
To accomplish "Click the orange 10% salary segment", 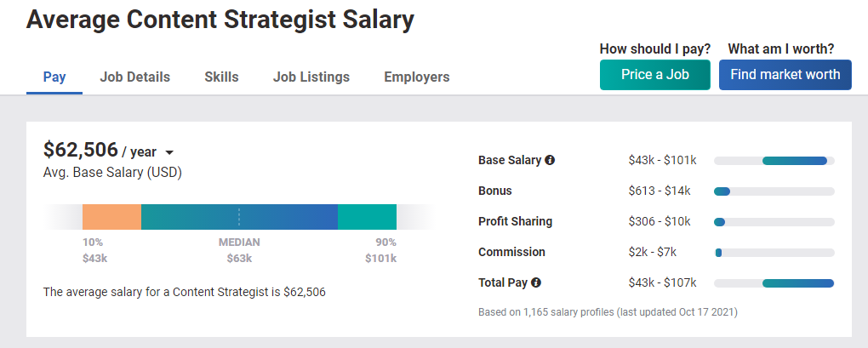I will click(111, 217).
